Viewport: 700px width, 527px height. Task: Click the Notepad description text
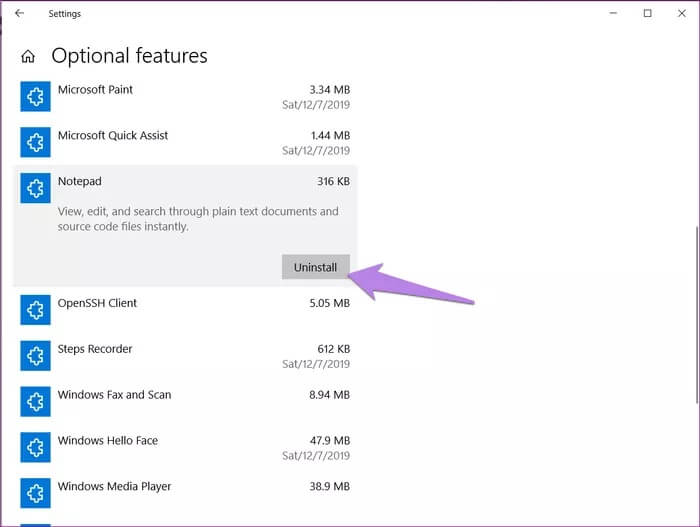[x=198, y=219]
